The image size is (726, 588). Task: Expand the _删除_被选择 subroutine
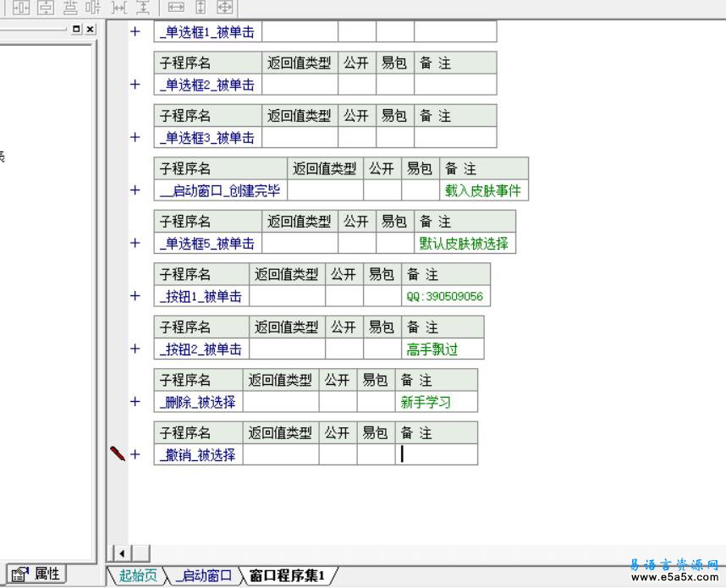point(135,401)
